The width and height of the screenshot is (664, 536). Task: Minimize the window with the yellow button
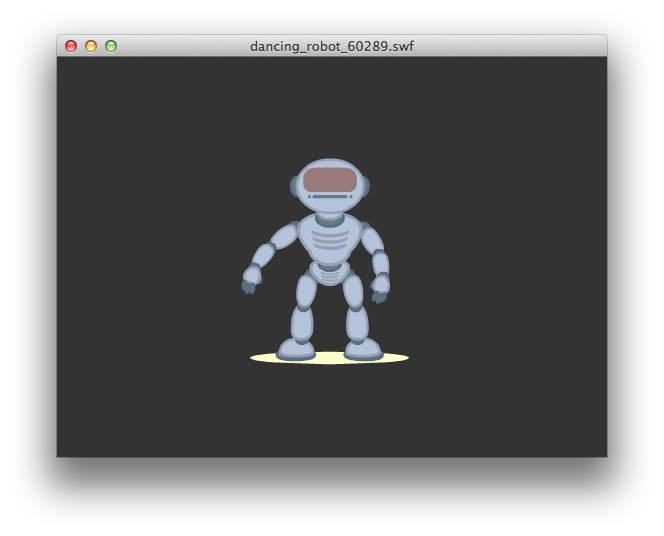(x=91, y=46)
